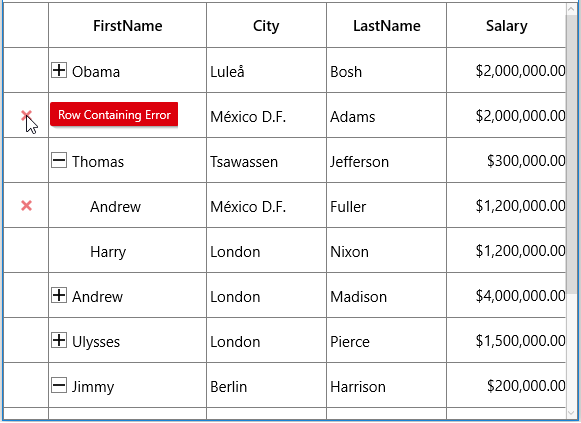The image size is (581, 423).
Task: Click the scrollbar down arrow
Action: [x=571, y=413]
